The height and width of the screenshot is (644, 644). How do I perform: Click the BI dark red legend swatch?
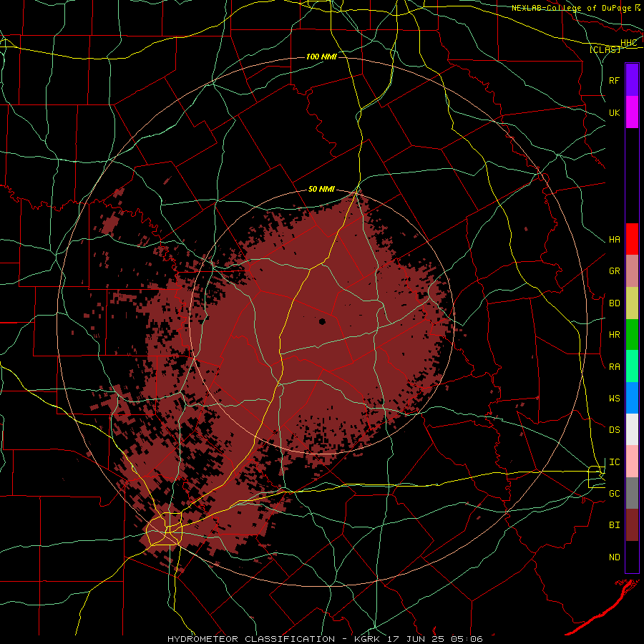(x=632, y=525)
